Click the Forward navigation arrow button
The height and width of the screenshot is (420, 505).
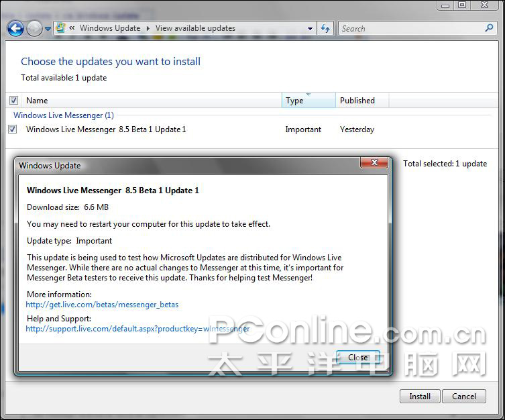click(34, 29)
